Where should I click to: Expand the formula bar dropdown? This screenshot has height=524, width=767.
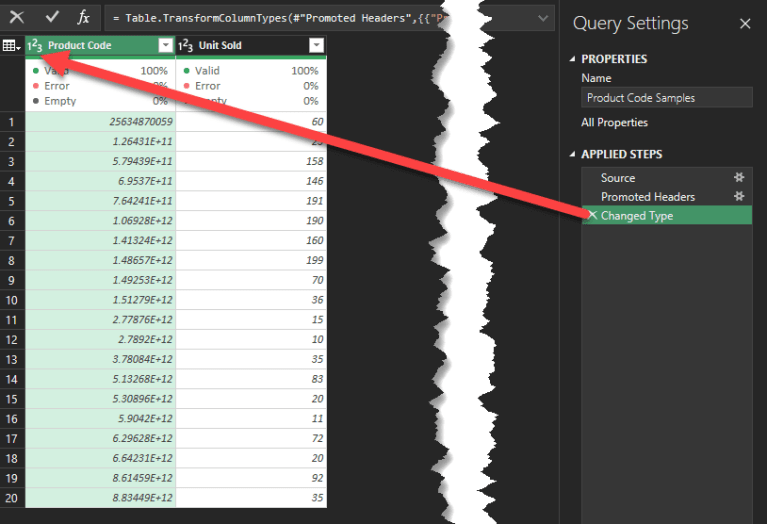[544, 18]
